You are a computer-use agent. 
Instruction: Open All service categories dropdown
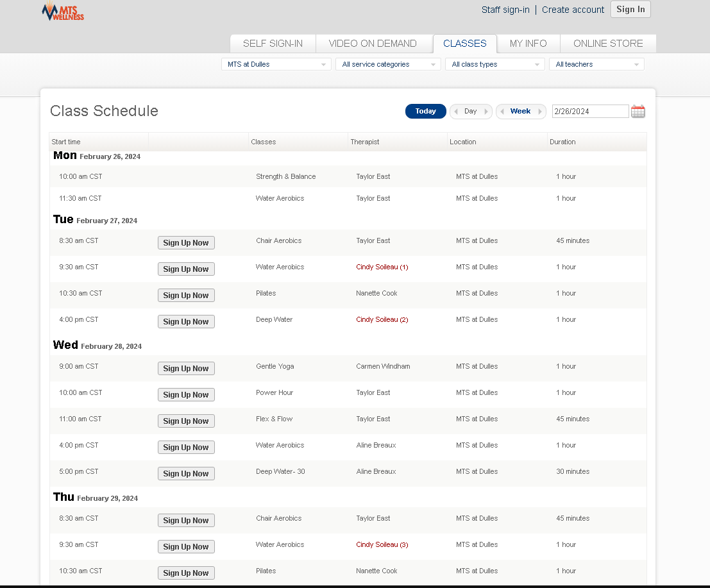point(387,64)
